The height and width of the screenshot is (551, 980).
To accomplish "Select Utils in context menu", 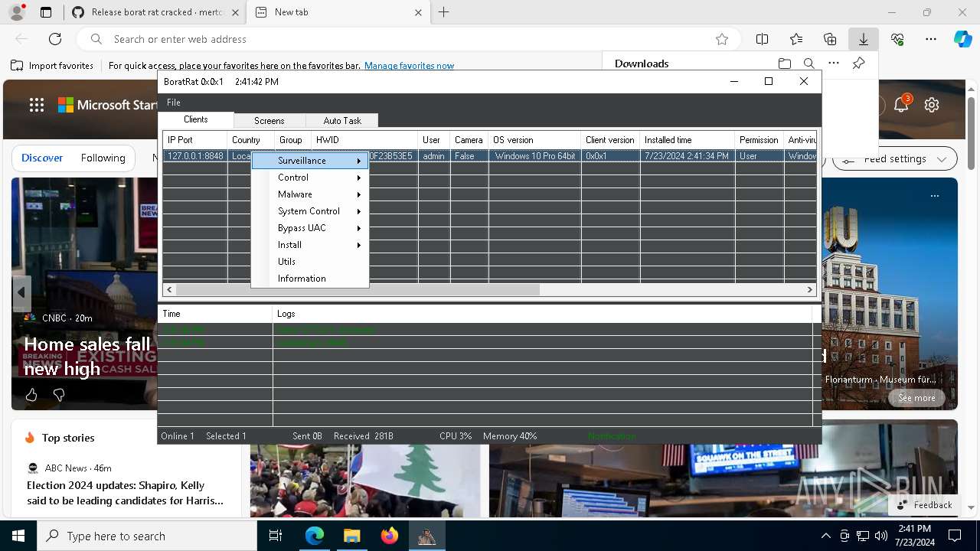I will pos(310,262).
